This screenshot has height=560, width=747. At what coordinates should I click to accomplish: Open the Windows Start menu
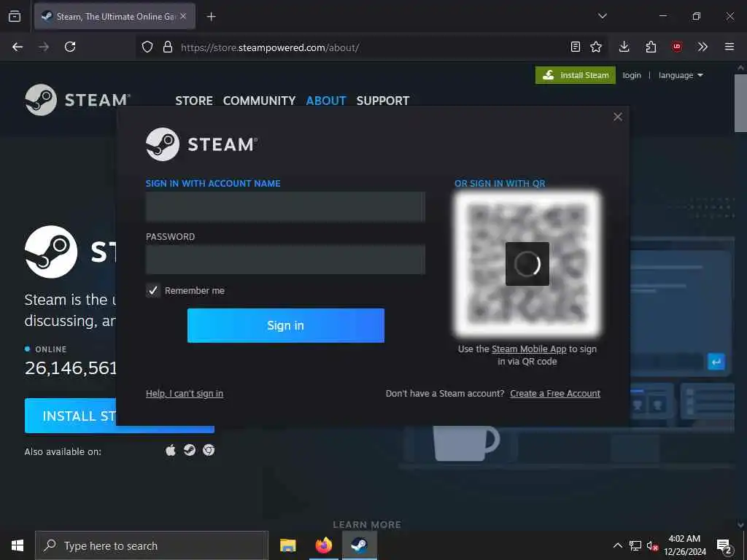[18, 545]
